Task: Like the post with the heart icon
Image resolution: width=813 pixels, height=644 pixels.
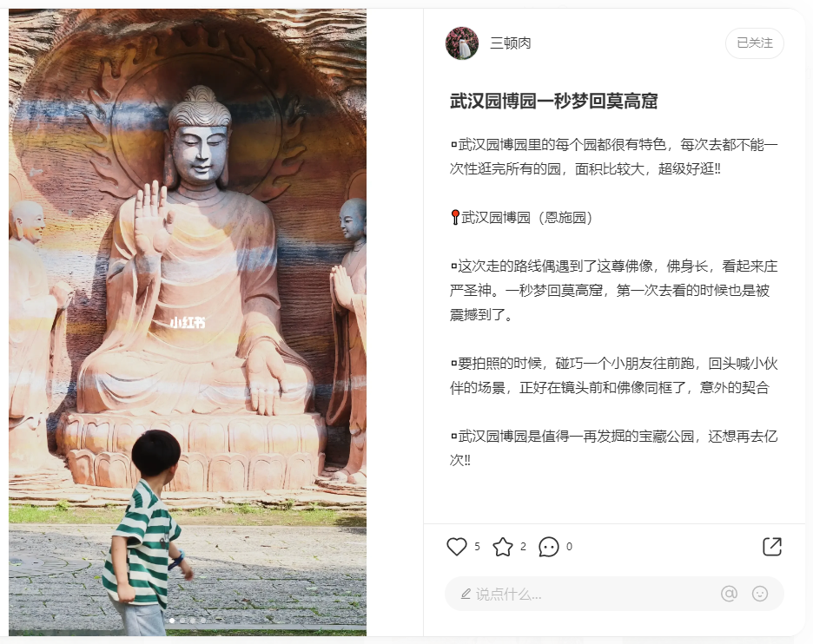Action: [x=457, y=547]
